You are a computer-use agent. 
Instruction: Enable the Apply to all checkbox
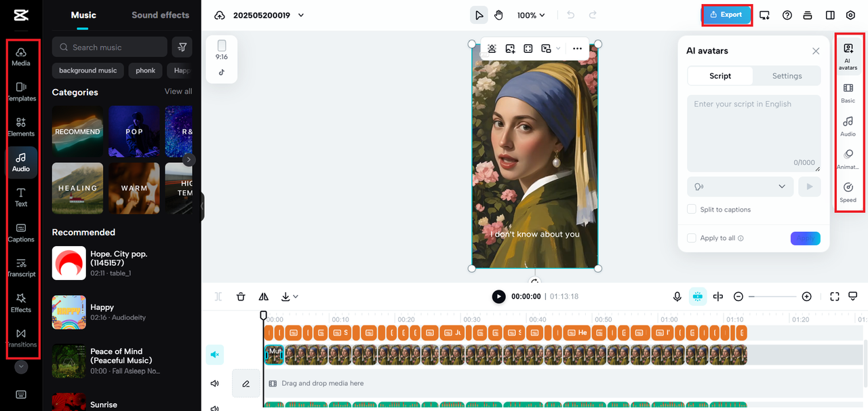pyautogui.click(x=692, y=238)
